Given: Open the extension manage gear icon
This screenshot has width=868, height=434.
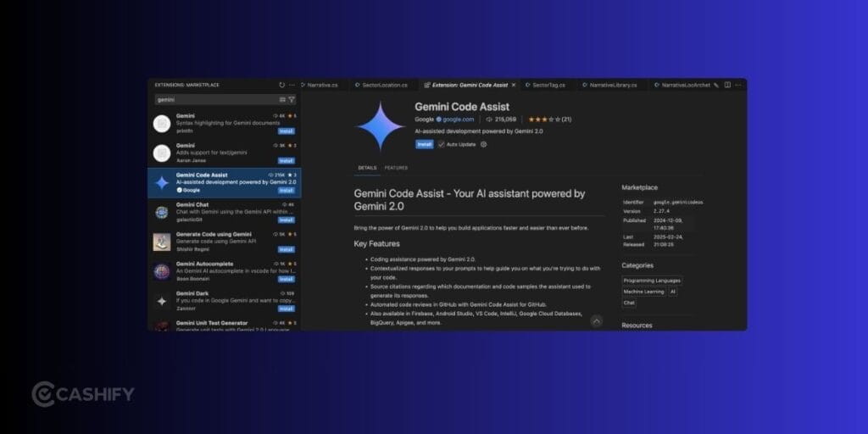Looking at the screenshot, I should click(483, 144).
